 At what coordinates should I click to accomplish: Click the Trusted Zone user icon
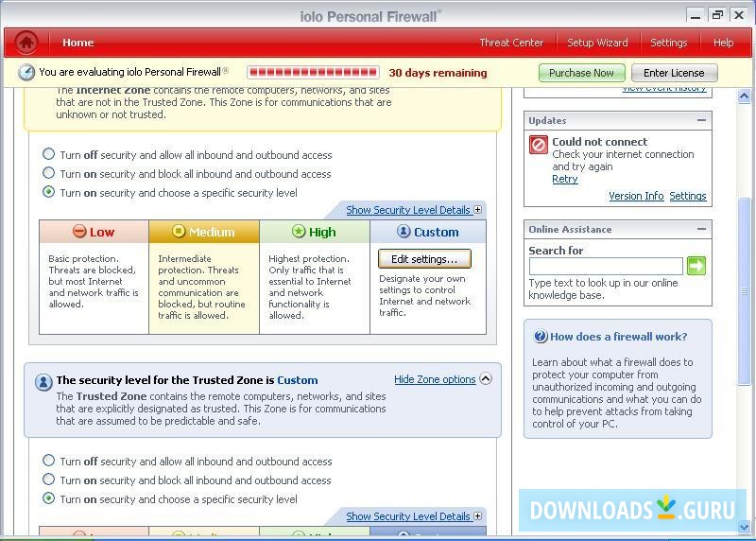[43, 382]
